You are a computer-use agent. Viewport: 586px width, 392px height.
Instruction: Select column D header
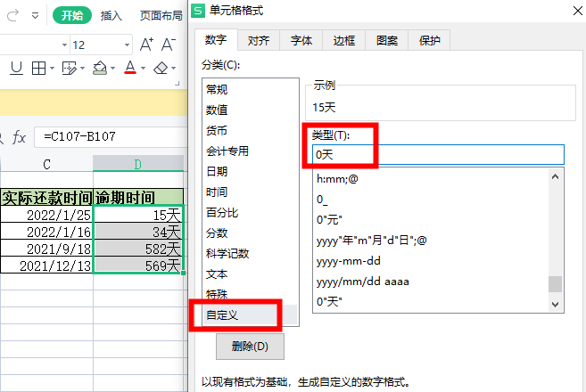[138, 164]
